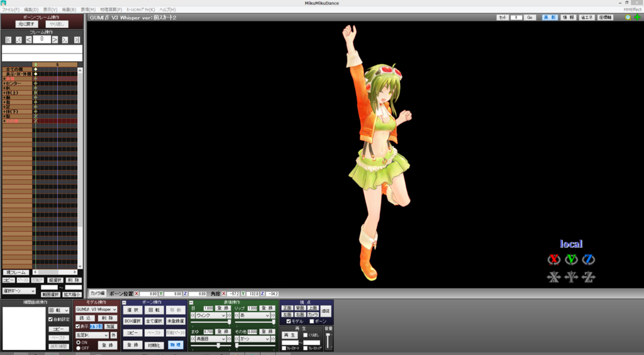Open the interpolation 回転 dropdown
The height and width of the screenshot is (355, 644).
(58, 311)
